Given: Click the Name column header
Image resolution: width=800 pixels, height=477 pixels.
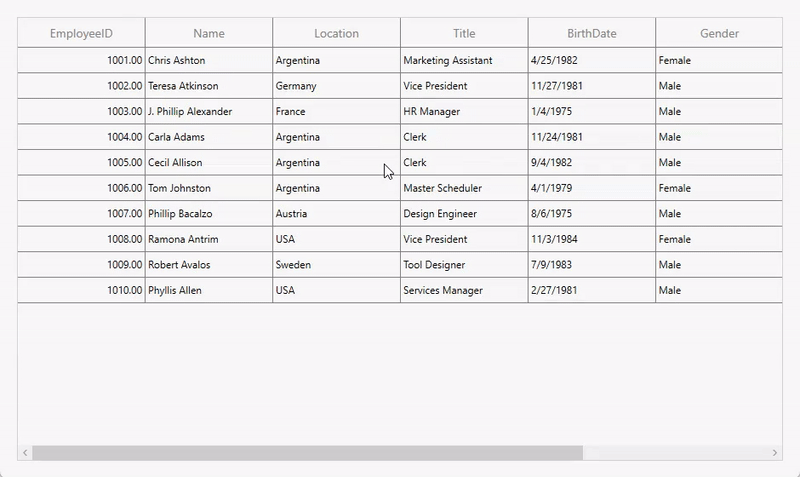Looking at the screenshot, I should [x=209, y=33].
